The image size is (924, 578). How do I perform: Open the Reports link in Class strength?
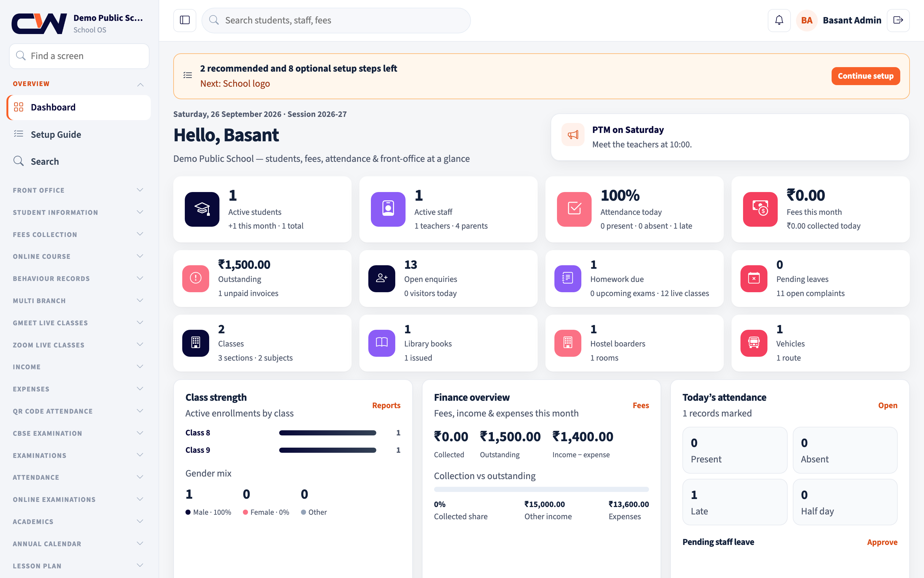[x=386, y=405]
